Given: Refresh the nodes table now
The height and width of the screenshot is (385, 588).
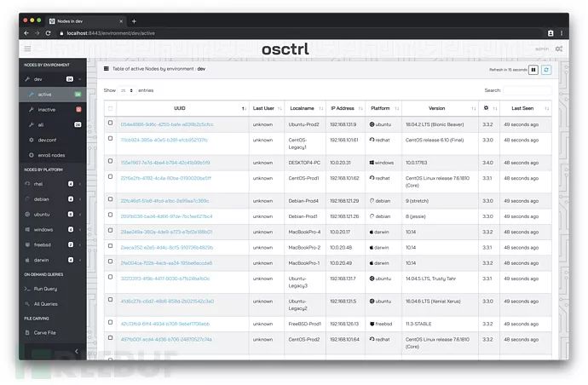Looking at the screenshot, I should 546,70.
